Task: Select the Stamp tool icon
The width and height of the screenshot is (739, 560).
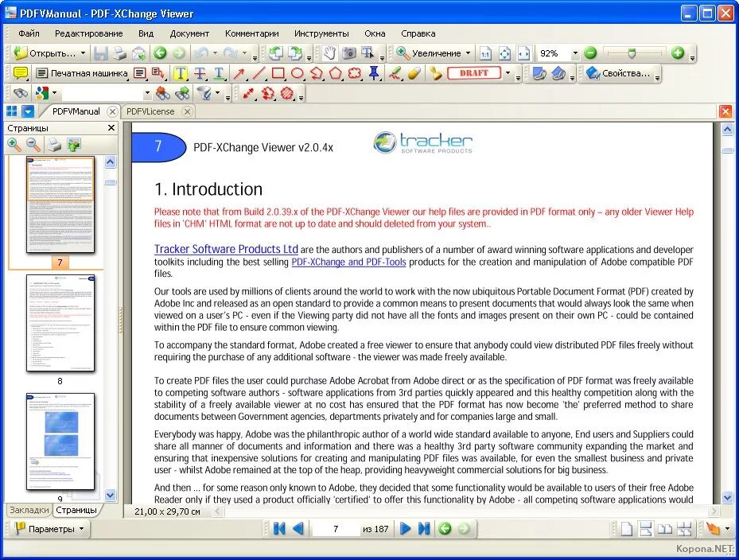Action: coord(435,73)
